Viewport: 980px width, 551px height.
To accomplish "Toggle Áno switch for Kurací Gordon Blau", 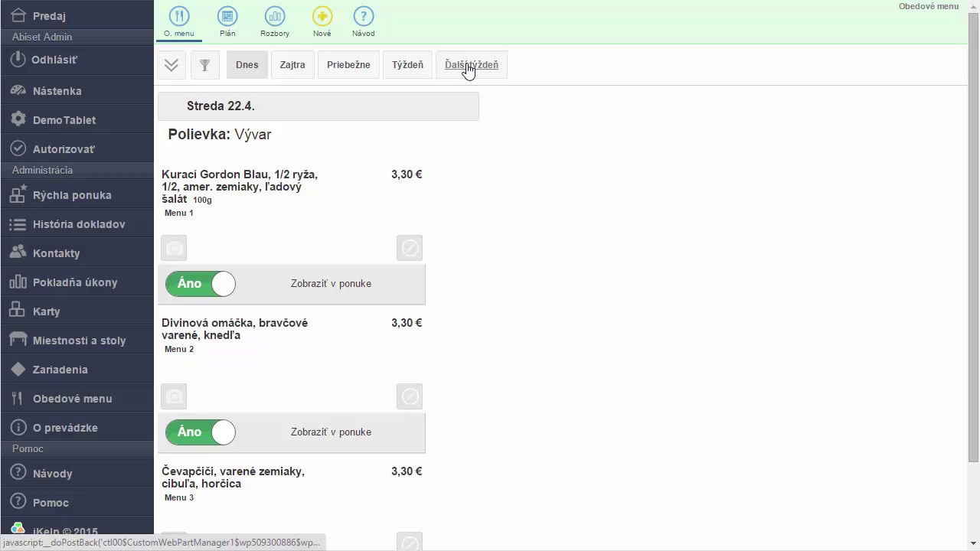I will click(201, 284).
